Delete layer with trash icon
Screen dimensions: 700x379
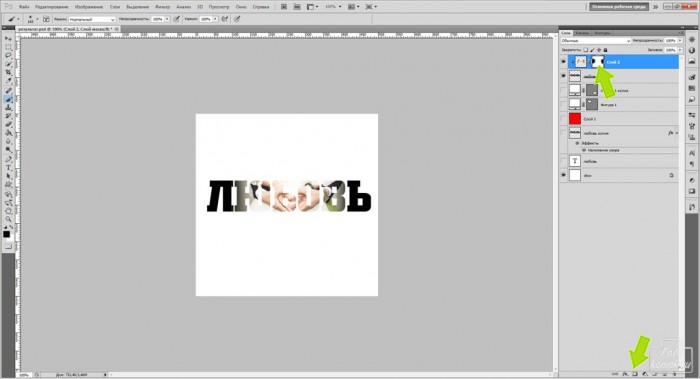pos(675,374)
